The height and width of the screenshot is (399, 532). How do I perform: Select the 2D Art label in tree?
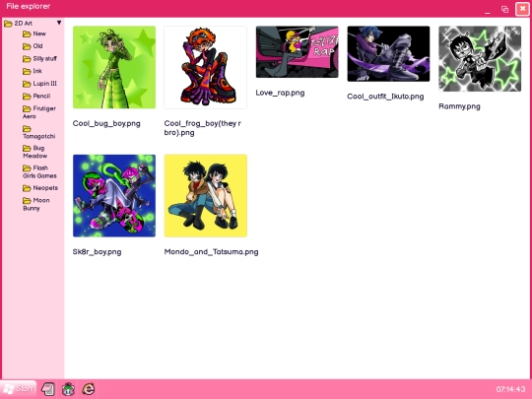click(x=23, y=24)
